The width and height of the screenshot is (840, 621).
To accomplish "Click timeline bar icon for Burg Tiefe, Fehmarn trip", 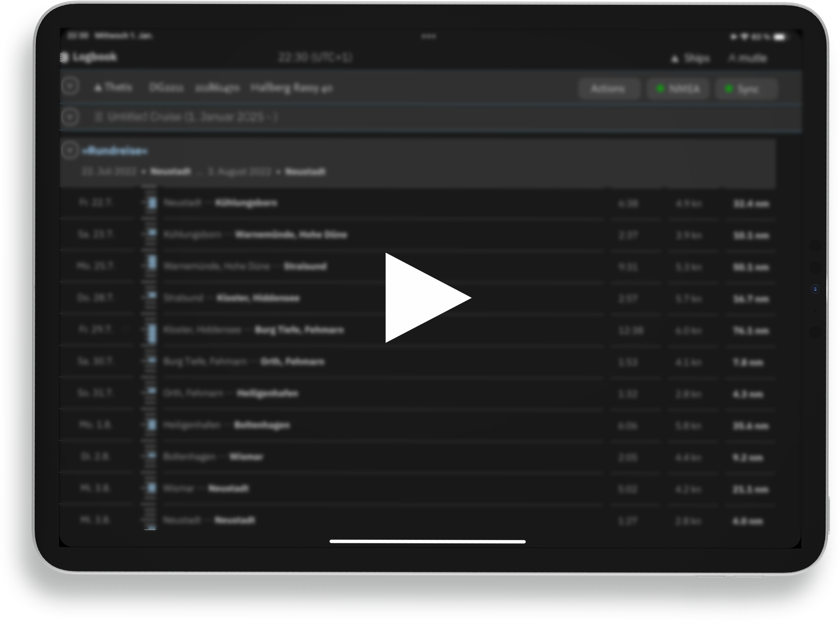I will click(x=152, y=333).
